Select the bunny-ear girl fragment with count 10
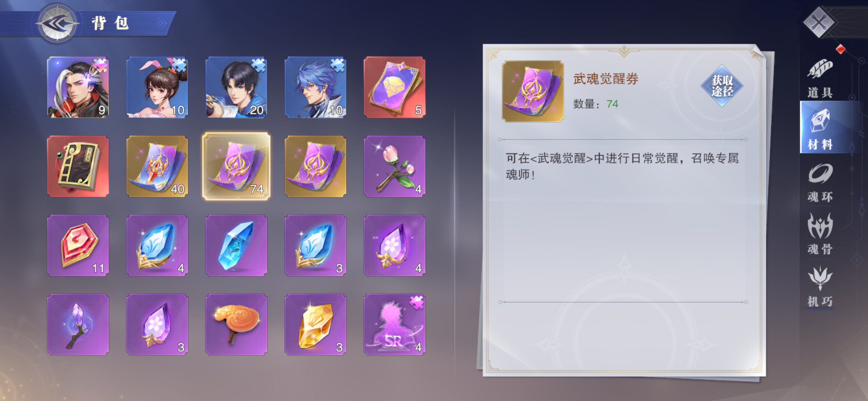The height and width of the screenshot is (401, 868). [x=157, y=87]
